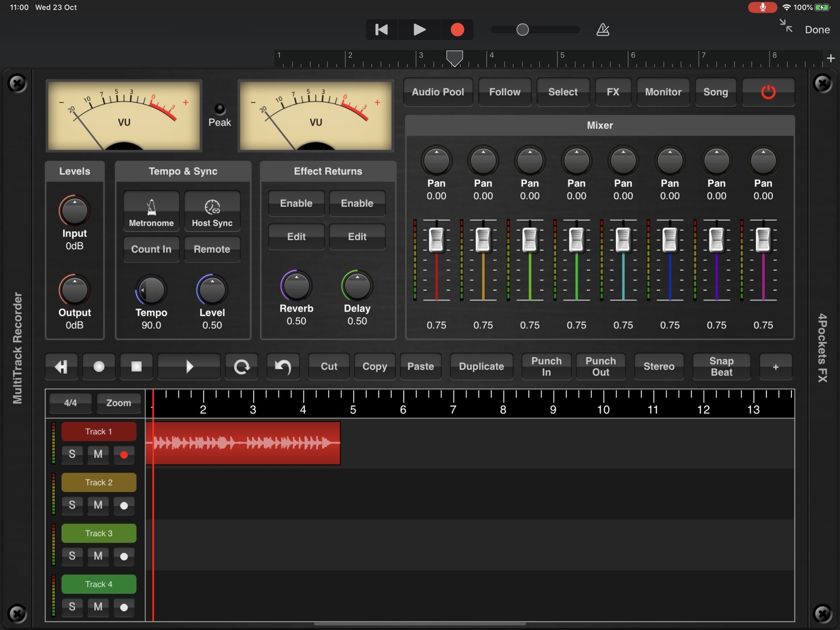Click the power icon beside the Song button
Screen dimensions: 840x630
(767, 92)
